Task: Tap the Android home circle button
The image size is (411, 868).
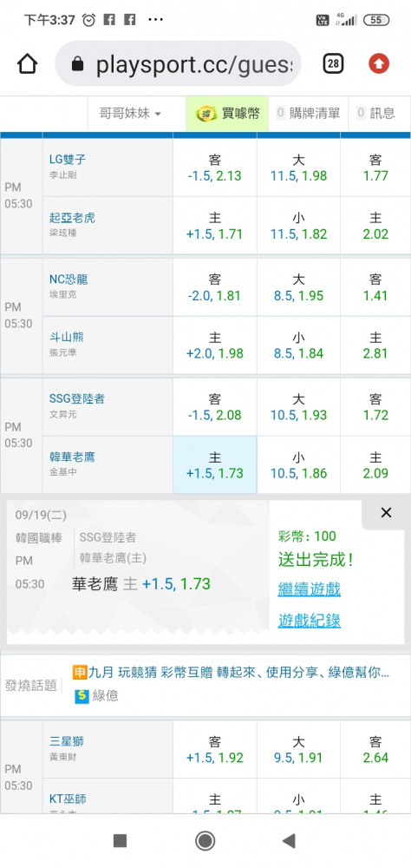Action: point(205,841)
